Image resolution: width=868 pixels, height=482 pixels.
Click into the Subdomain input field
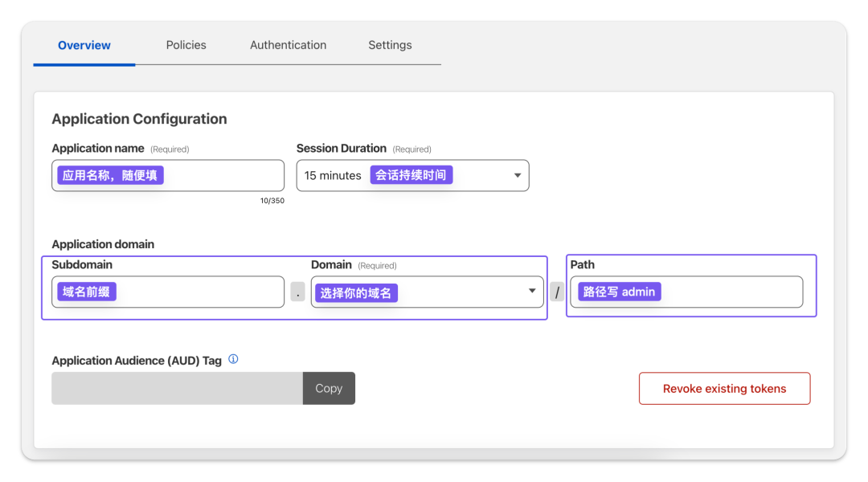(x=168, y=292)
